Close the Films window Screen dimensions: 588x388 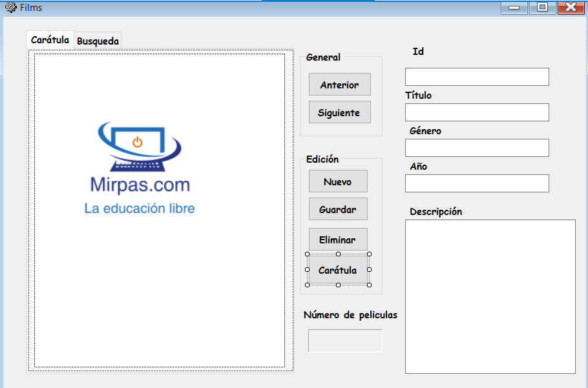pos(571,8)
